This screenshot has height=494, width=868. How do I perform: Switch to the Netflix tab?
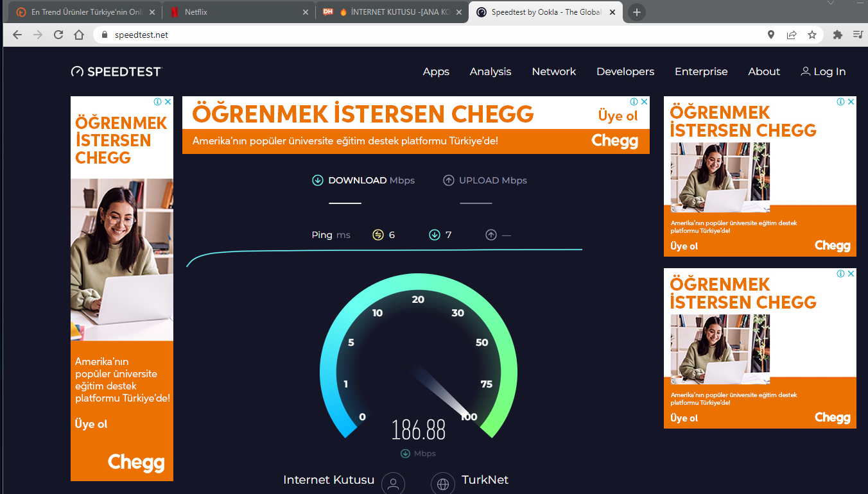click(237, 12)
